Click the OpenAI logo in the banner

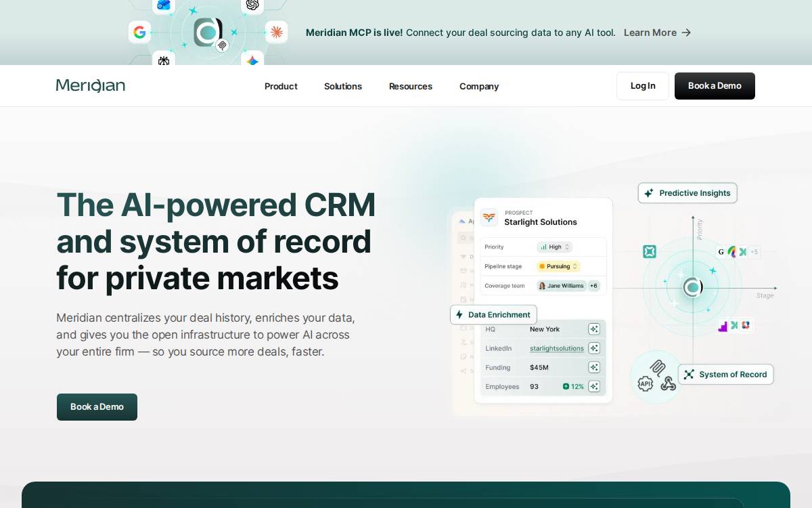click(252, 5)
